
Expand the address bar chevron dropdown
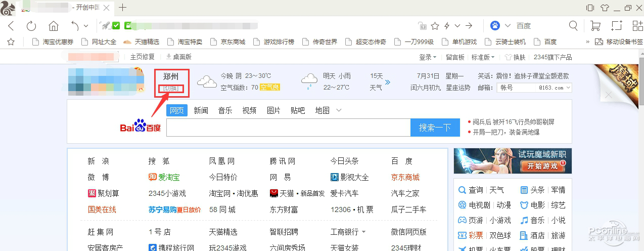tap(457, 26)
